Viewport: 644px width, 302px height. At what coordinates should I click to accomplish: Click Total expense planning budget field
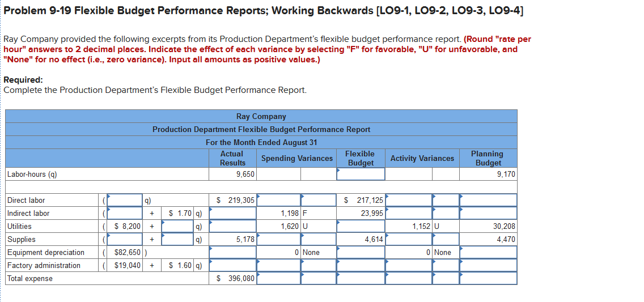[x=488, y=279]
